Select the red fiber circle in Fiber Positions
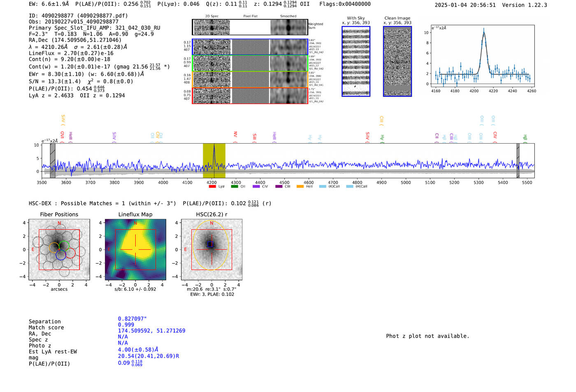This screenshot has width=576, height=392. 70,253
